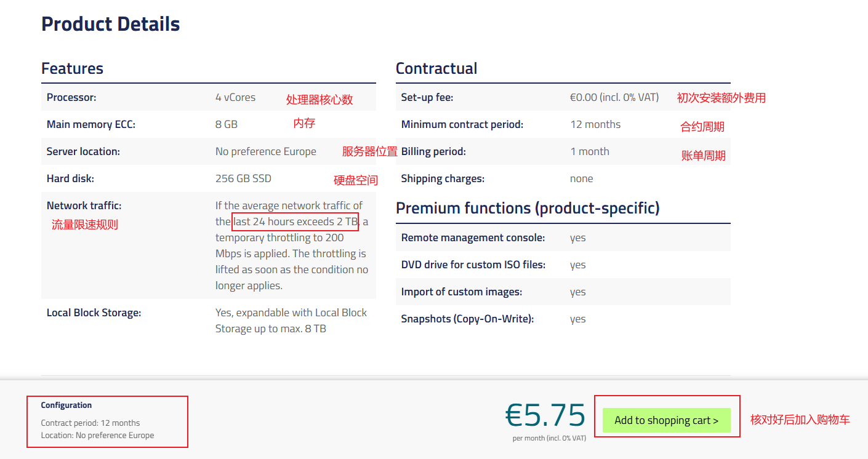Click the Configuration summary heading

click(66, 405)
